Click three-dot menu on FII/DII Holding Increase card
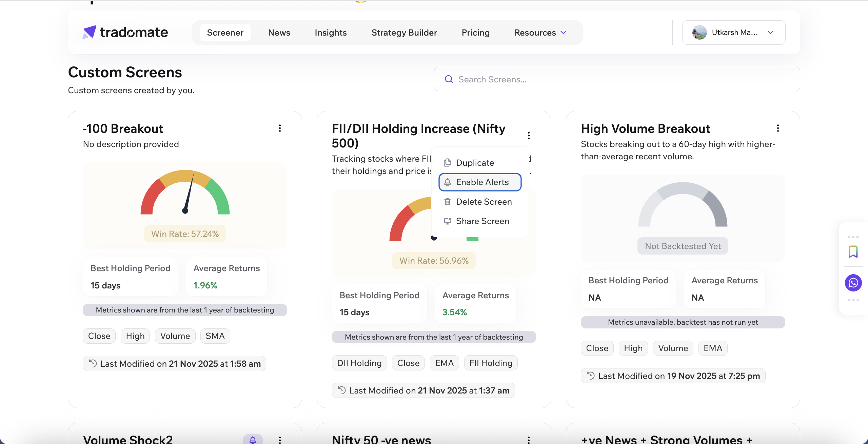The width and height of the screenshot is (868, 444). [529, 136]
